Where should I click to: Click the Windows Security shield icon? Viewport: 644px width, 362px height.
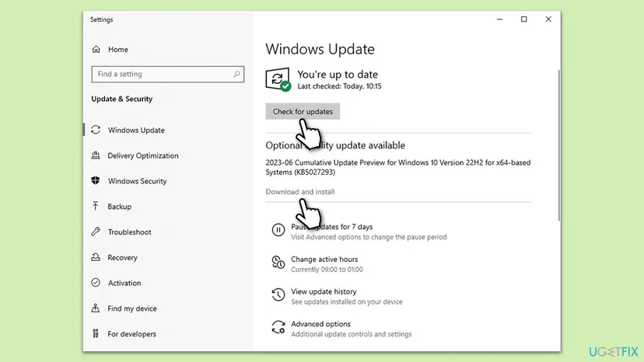96,180
